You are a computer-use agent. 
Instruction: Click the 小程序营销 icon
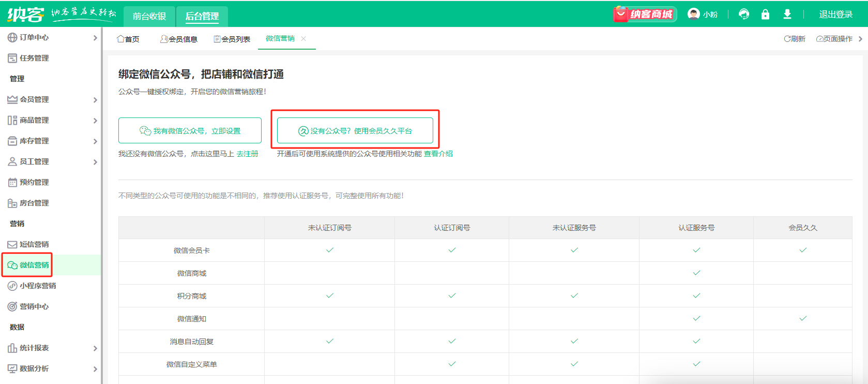point(12,286)
